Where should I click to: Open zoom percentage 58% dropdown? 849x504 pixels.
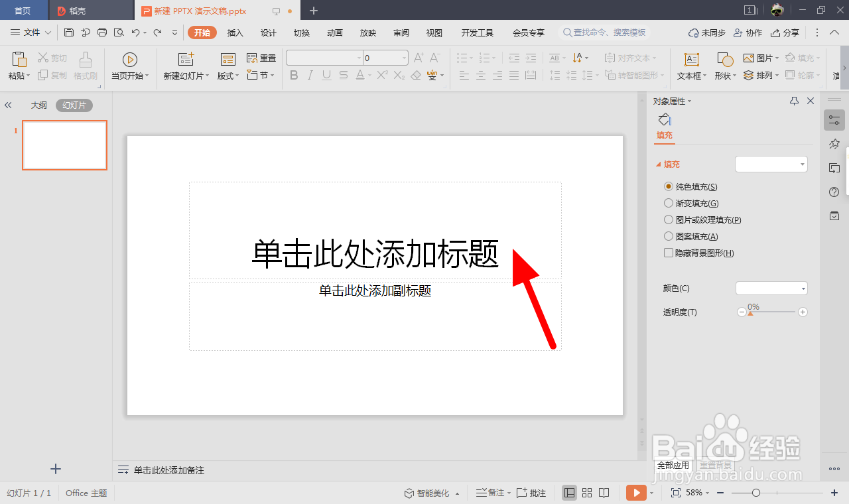coord(699,493)
